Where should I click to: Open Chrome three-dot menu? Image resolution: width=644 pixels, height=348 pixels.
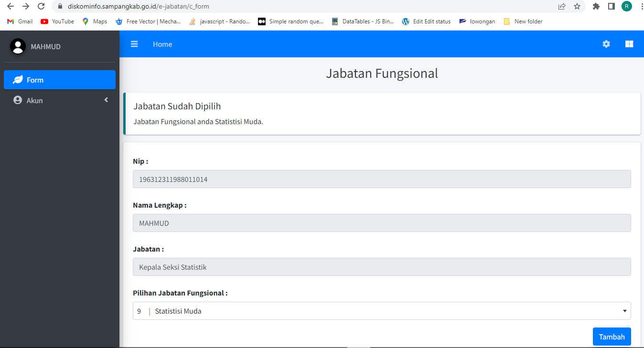pos(640,7)
